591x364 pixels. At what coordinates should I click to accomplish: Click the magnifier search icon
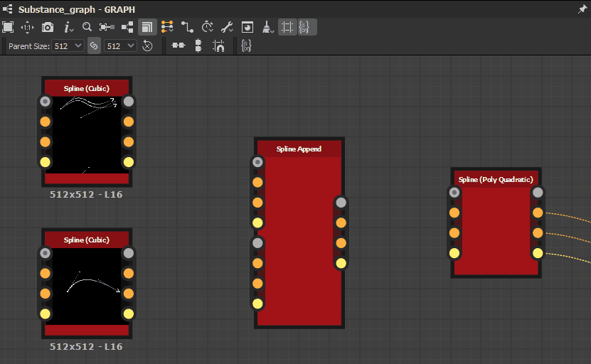87,27
